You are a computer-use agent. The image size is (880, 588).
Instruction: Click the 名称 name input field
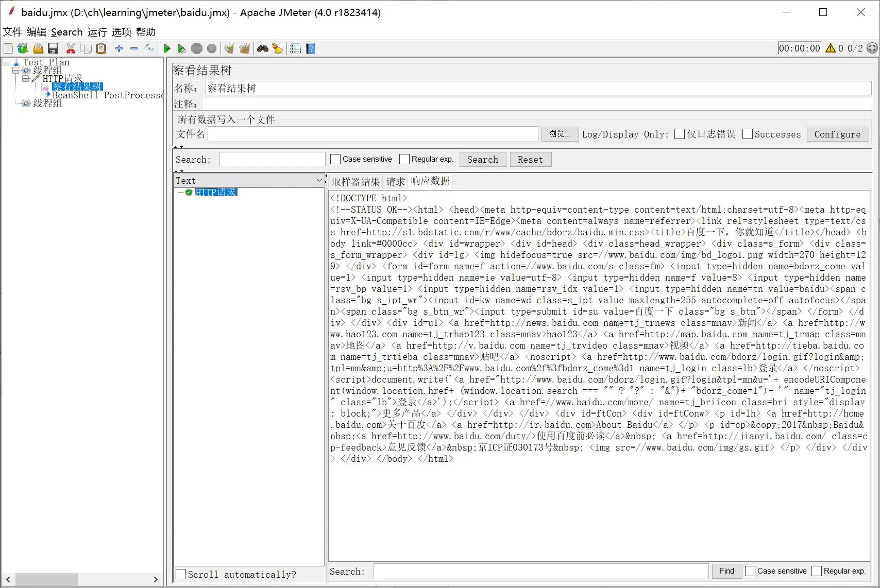(x=538, y=88)
